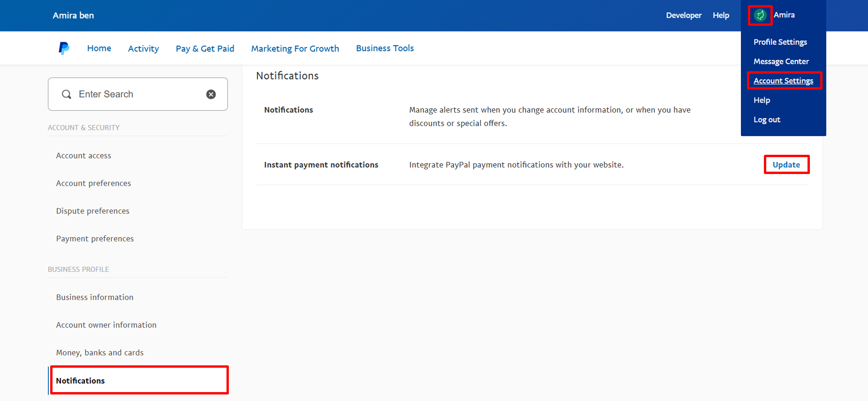Viewport: 868px width, 401px height.
Task: Open Pay & Get Paid menu
Action: (x=205, y=48)
